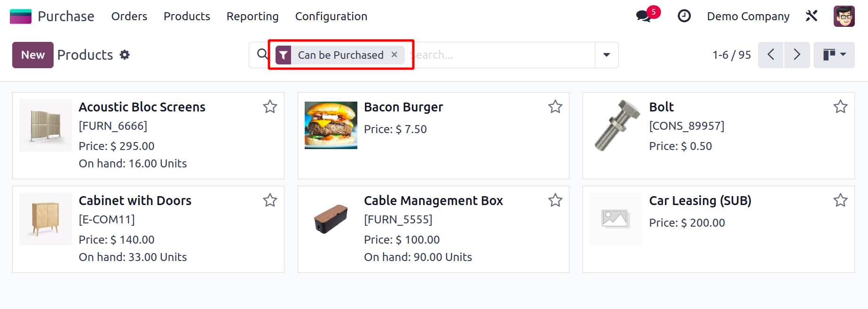Viewport: 868px width, 309px height.
Task: Open the Orders menu
Action: coord(129,16)
